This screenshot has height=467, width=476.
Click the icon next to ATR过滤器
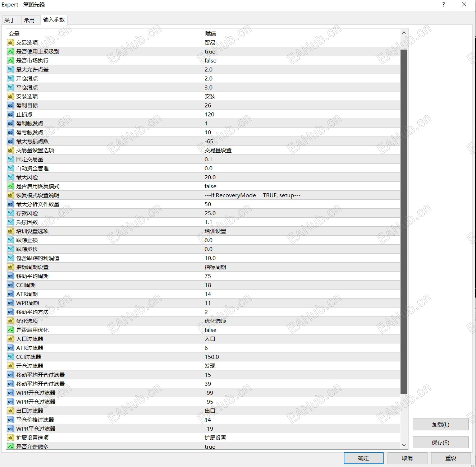[x=10, y=348]
